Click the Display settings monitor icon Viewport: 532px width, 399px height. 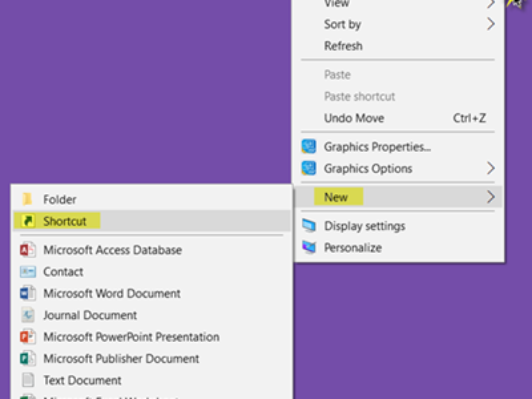coord(309,226)
